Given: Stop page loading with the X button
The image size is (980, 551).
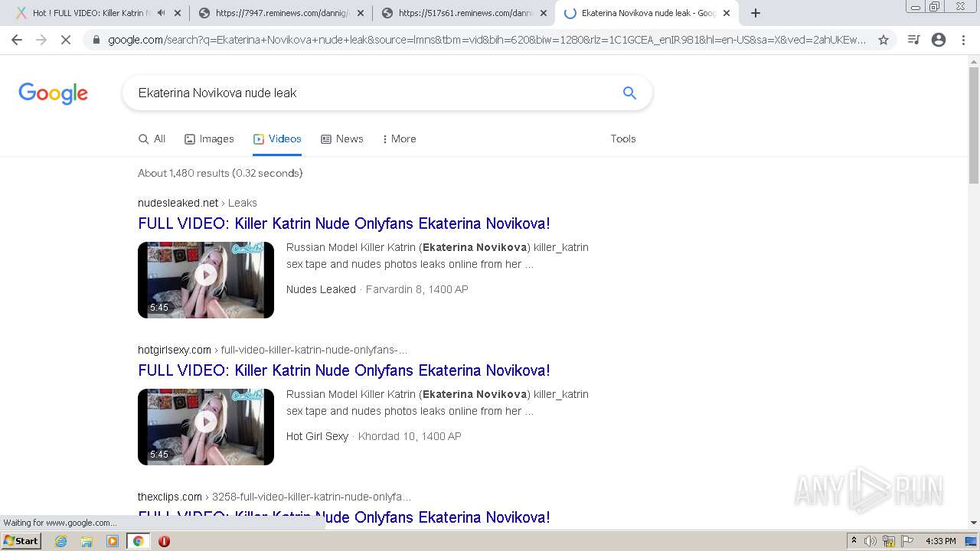Looking at the screenshot, I should click(66, 40).
